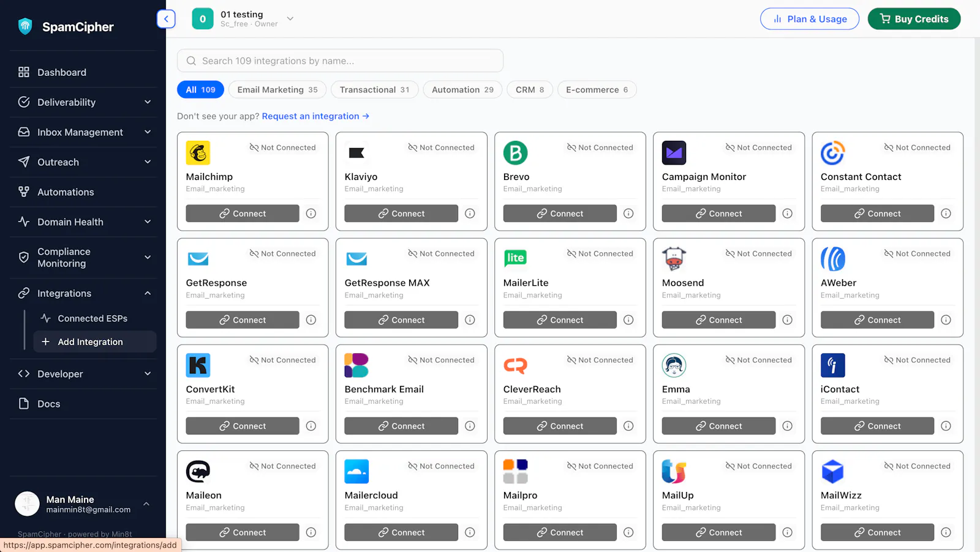Collapse the Integrations menu
The height and width of the screenshot is (552, 980).
click(x=83, y=294)
